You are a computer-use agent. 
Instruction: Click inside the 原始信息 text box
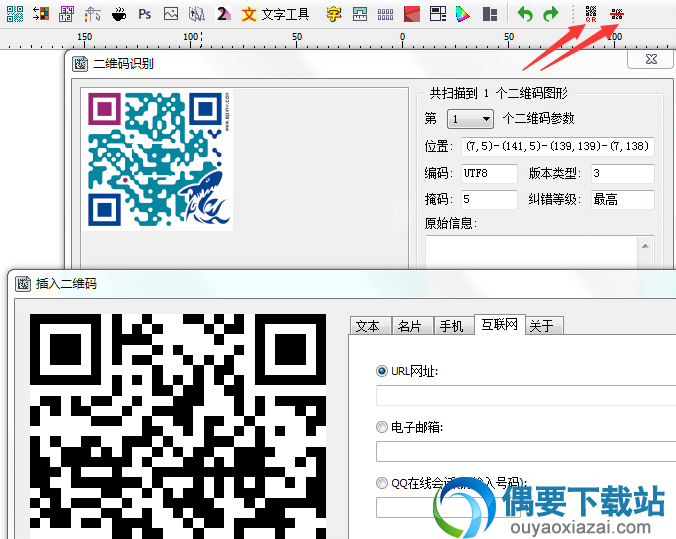pos(531,253)
